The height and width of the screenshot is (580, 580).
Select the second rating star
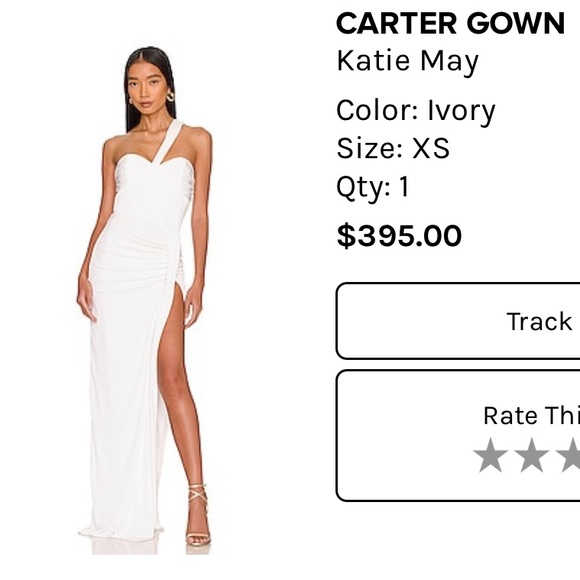click(531, 455)
